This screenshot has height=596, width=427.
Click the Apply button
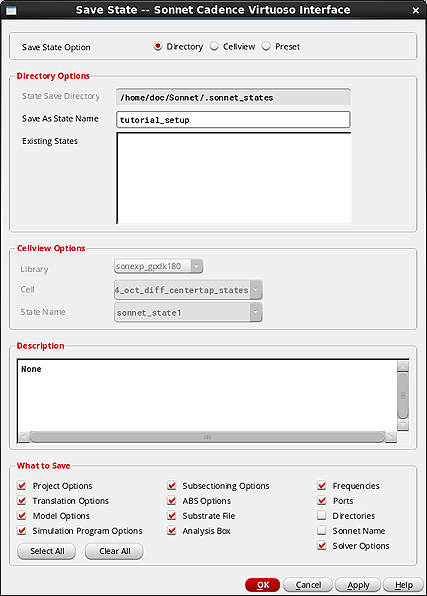click(358, 585)
